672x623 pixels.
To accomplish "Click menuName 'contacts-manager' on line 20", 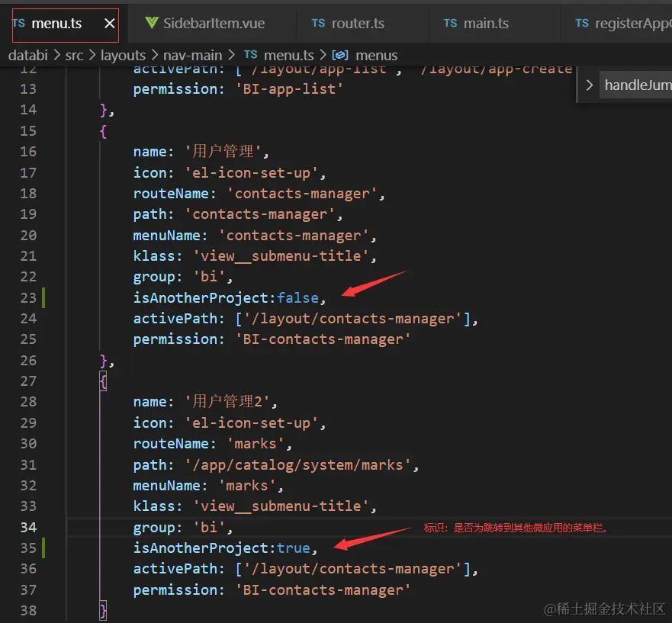I will [x=294, y=236].
